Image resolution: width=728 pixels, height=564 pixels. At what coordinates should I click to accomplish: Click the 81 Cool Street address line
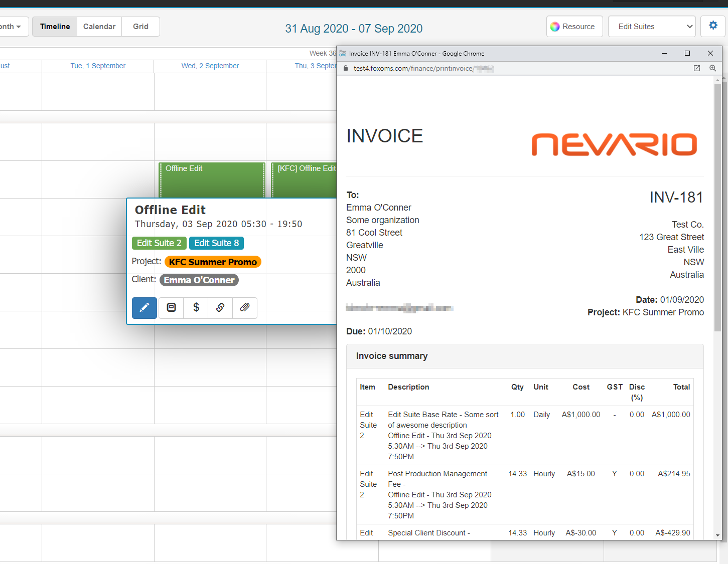[x=374, y=233]
